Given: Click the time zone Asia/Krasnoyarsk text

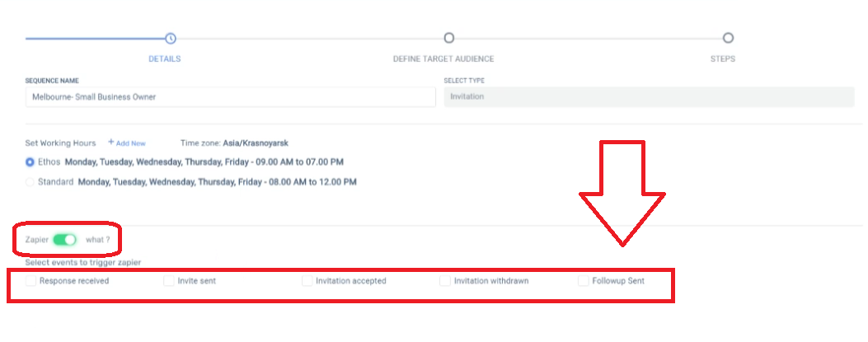Looking at the screenshot, I should [x=256, y=143].
